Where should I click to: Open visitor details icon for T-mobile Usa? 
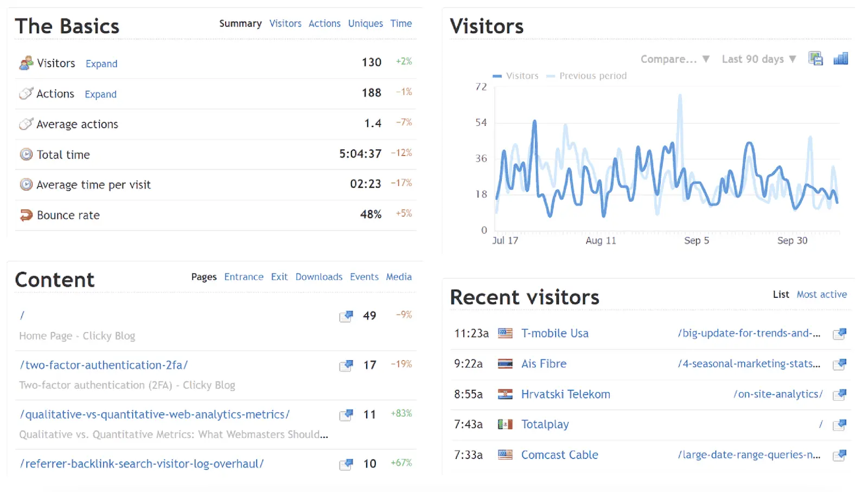tap(840, 334)
